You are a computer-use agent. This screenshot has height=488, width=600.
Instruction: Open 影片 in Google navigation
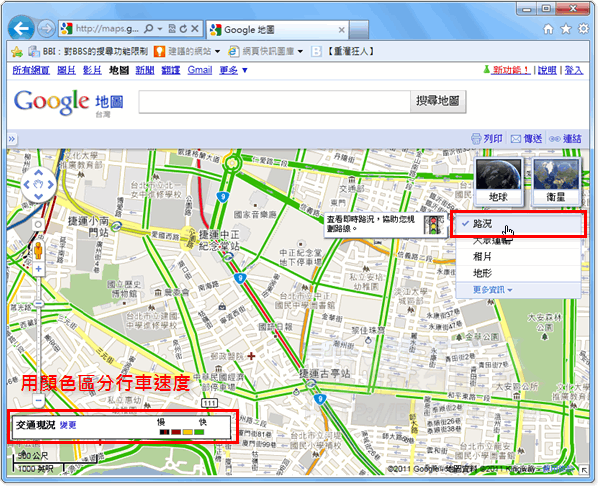pyautogui.click(x=92, y=70)
